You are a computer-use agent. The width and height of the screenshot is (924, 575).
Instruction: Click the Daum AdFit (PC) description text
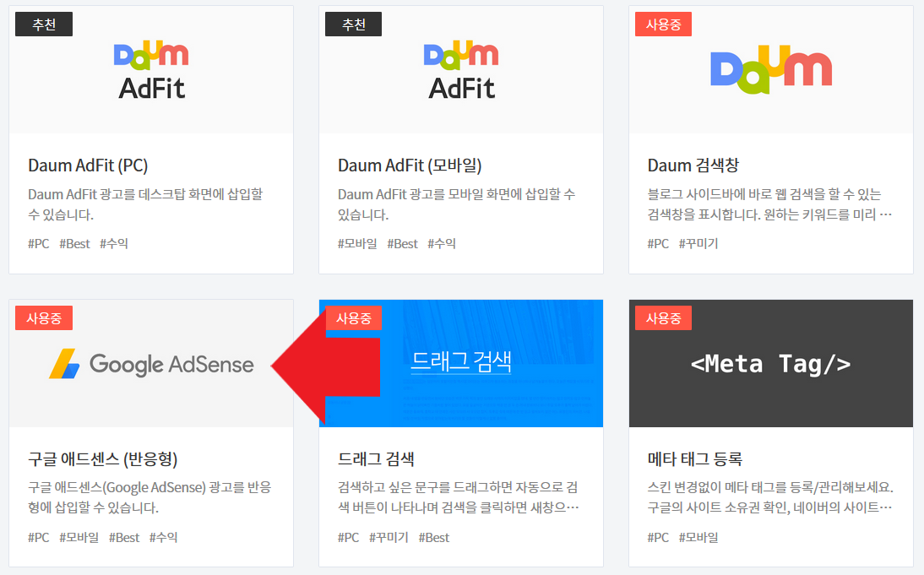pyautogui.click(x=145, y=204)
